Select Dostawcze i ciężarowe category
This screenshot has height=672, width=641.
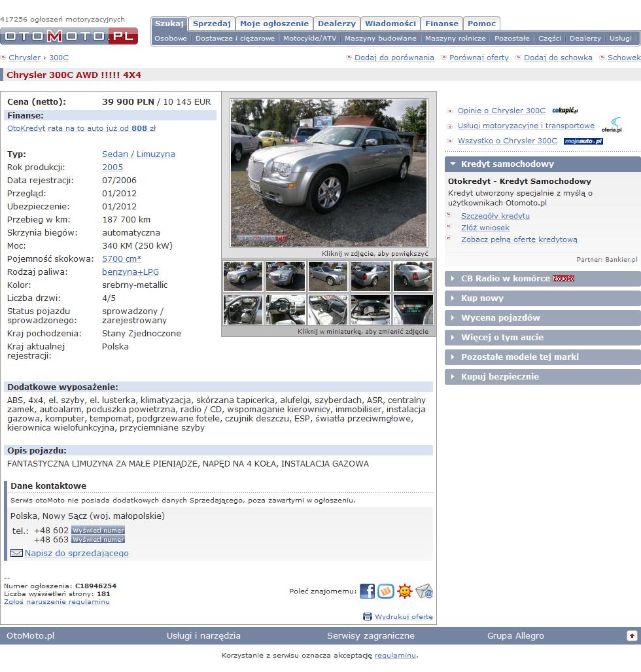tap(235, 38)
